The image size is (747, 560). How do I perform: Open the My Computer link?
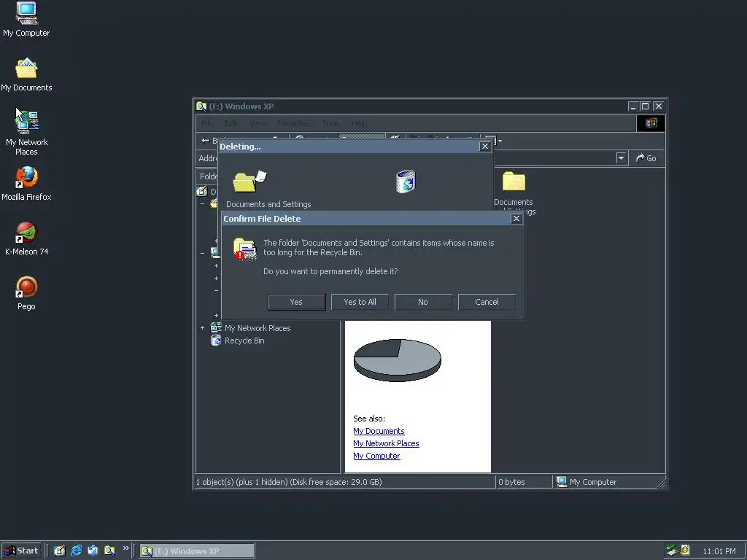(376, 456)
